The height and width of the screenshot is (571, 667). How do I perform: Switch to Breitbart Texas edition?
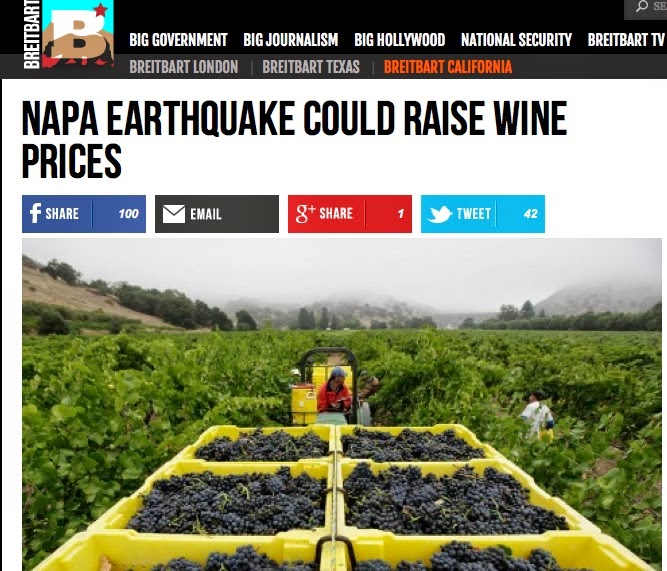[311, 67]
